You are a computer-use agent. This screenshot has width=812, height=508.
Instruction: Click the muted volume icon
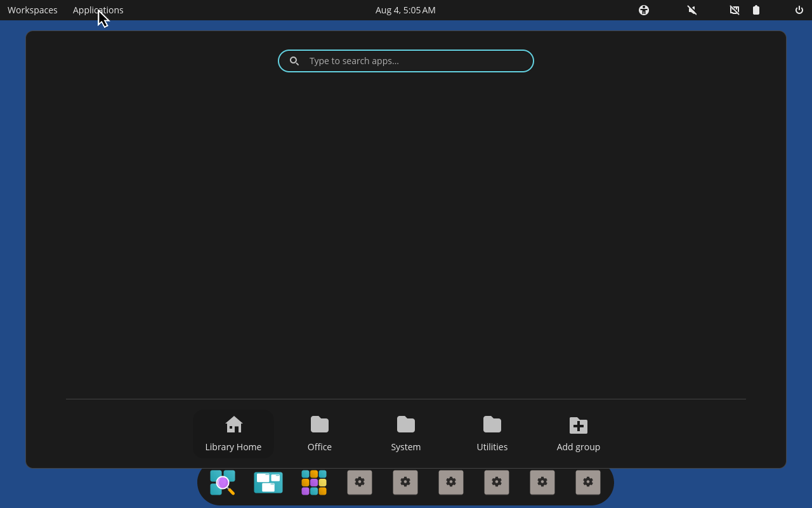692,10
